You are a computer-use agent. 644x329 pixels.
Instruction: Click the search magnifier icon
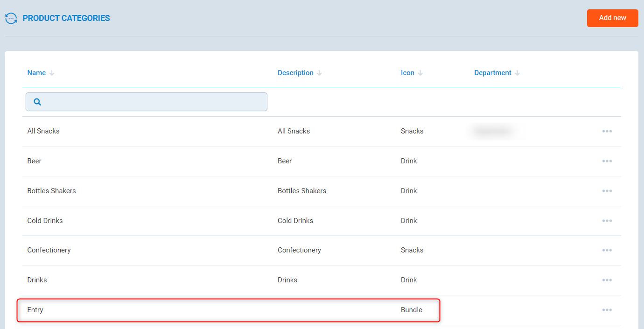[37, 102]
